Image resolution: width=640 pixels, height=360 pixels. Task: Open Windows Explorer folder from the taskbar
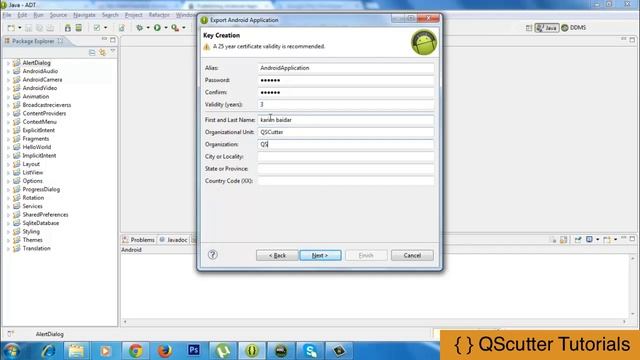point(76,351)
